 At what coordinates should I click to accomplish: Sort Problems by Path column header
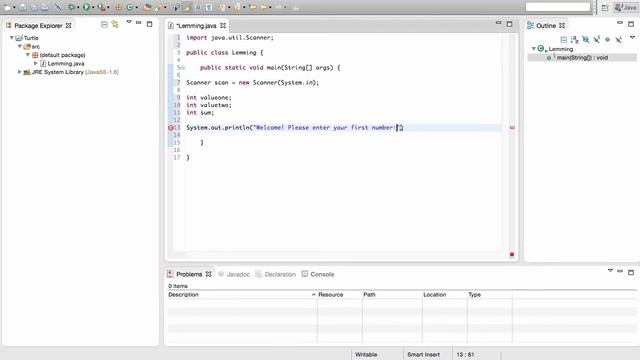pos(392,294)
